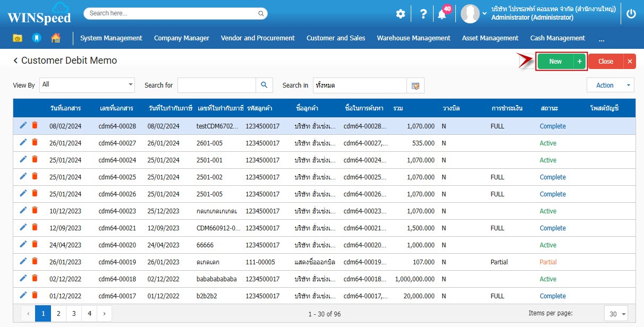Select page 1 in pagination
The image size is (644, 327).
[43, 314]
